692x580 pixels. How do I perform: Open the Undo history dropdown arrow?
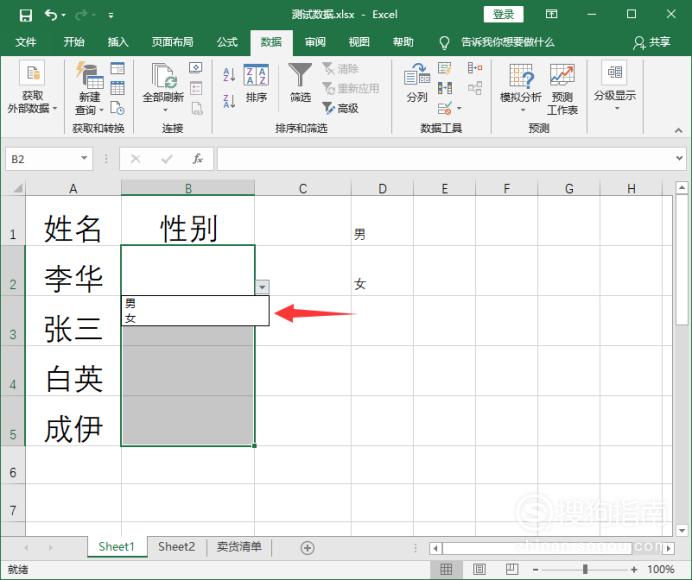[x=64, y=15]
